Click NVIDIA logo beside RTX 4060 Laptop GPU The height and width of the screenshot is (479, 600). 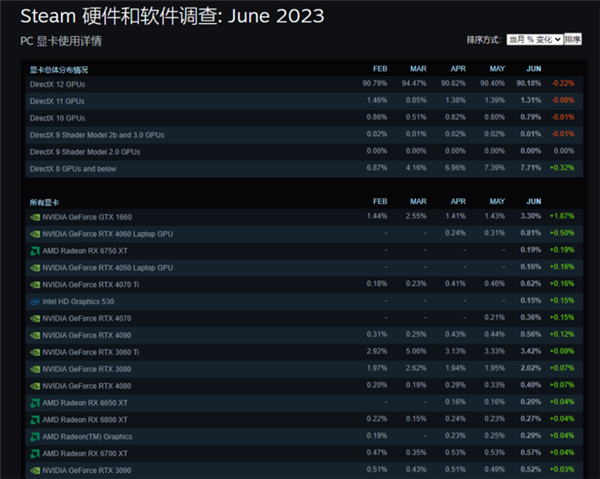pos(35,234)
